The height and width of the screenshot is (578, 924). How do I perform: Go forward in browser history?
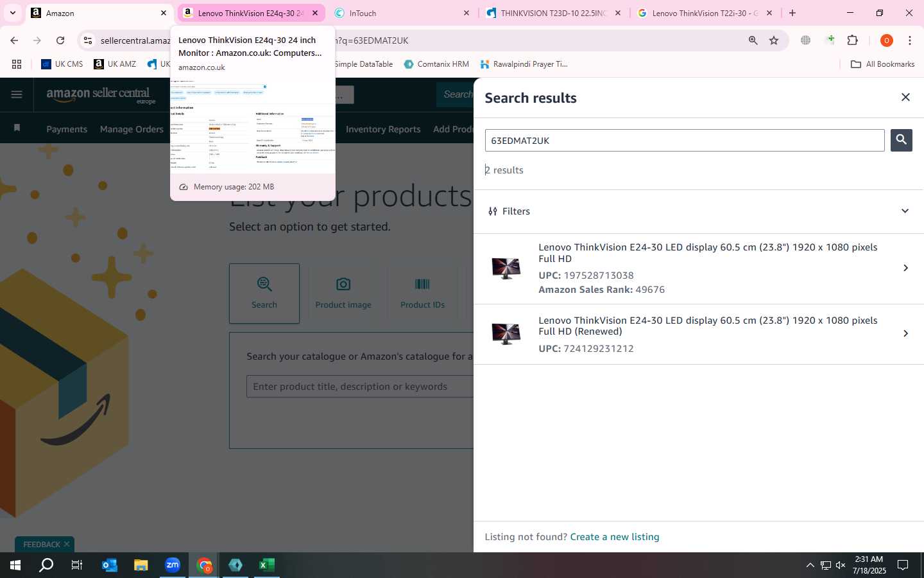[x=37, y=40]
